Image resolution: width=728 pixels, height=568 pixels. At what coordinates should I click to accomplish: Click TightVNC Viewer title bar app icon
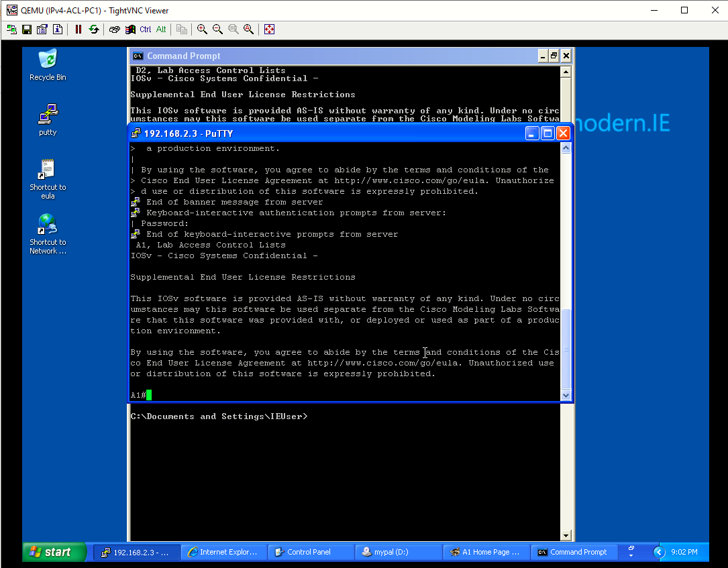[11, 10]
